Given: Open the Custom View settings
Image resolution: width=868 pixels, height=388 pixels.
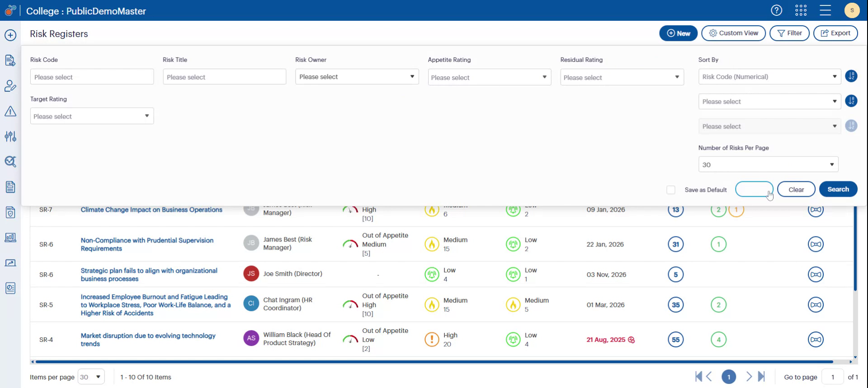Looking at the screenshot, I should click(x=733, y=33).
